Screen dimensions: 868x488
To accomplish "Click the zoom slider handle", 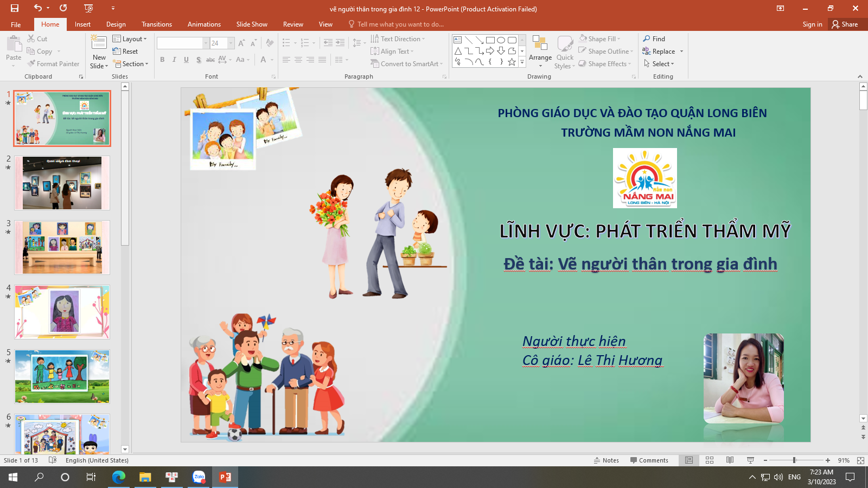I will [x=794, y=460].
